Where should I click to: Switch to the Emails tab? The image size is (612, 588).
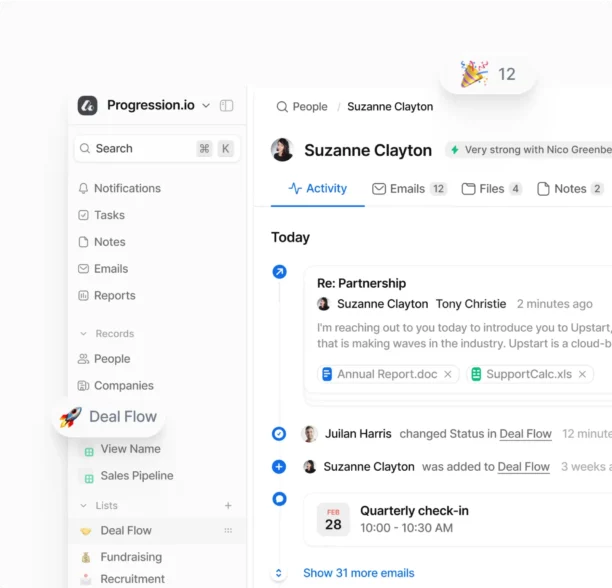pos(408,189)
